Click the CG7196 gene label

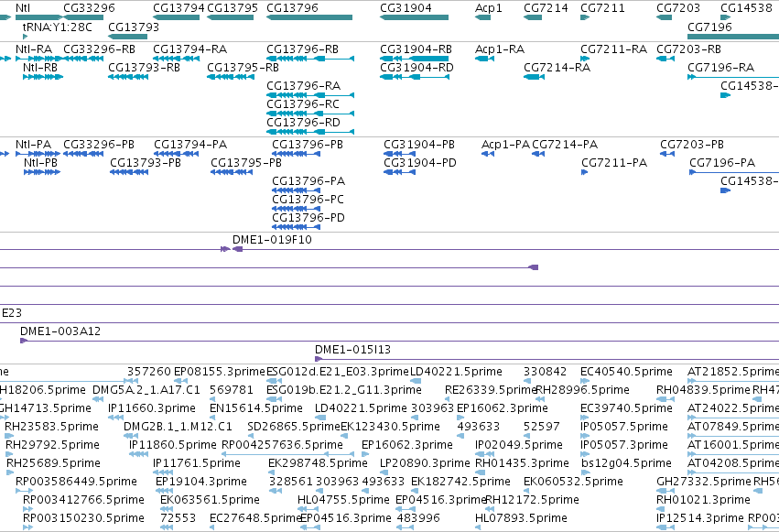[x=710, y=27]
